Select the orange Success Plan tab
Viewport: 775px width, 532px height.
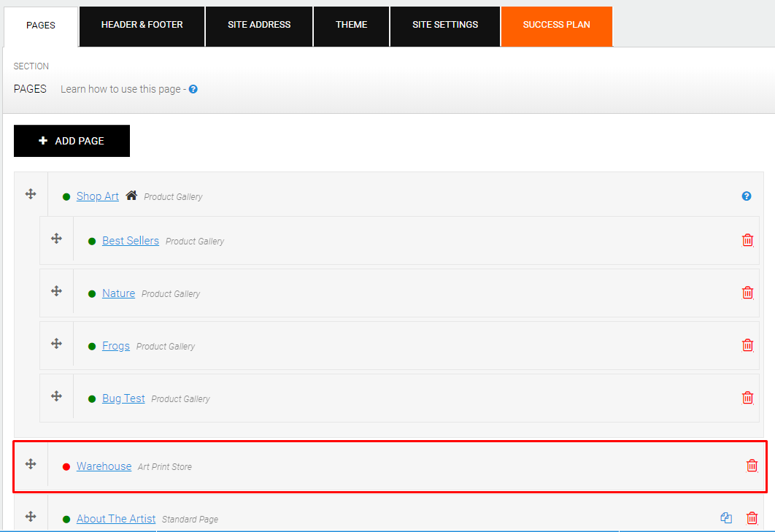point(557,26)
